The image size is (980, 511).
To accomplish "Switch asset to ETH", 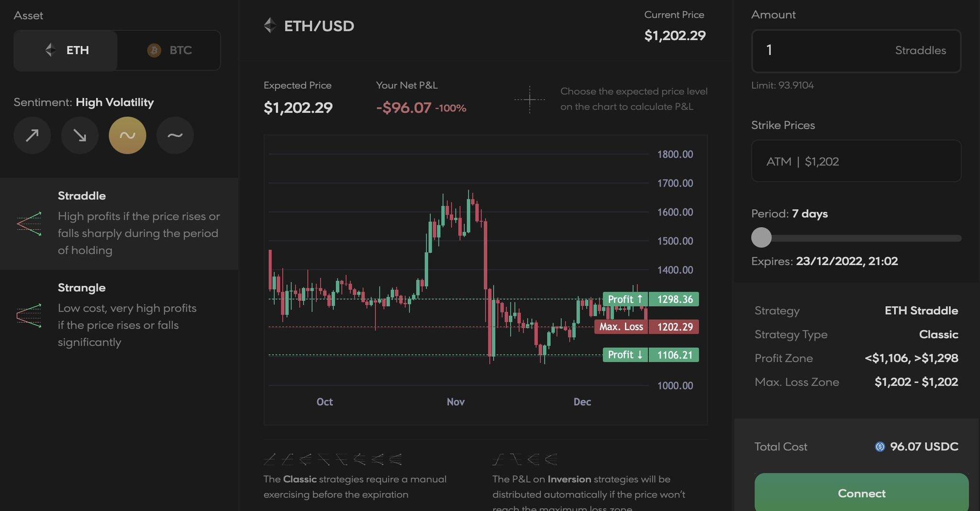I will [x=66, y=50].
